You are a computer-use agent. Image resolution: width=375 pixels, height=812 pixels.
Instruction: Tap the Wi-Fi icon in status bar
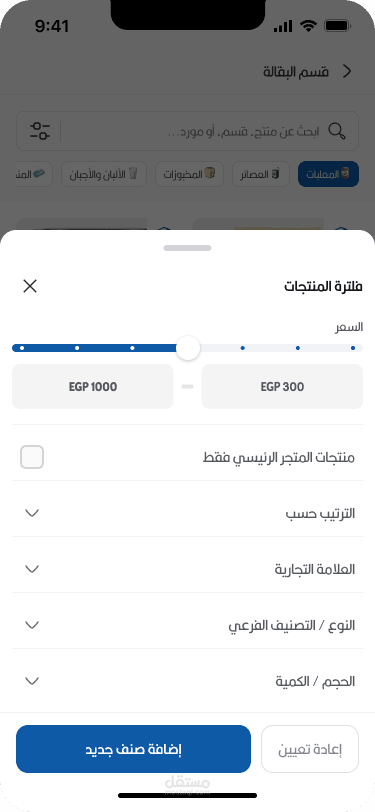pyautogui.click(x=309, y=26)
